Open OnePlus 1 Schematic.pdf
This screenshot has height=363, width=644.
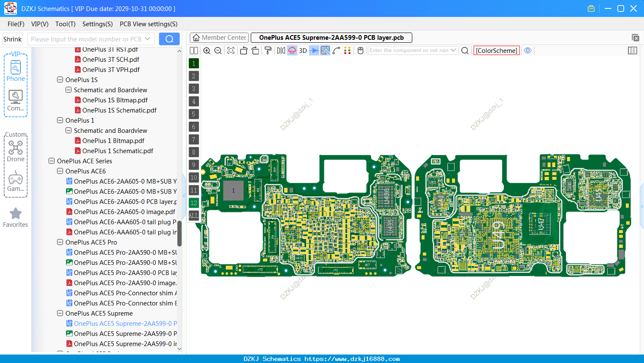(118, 151)
